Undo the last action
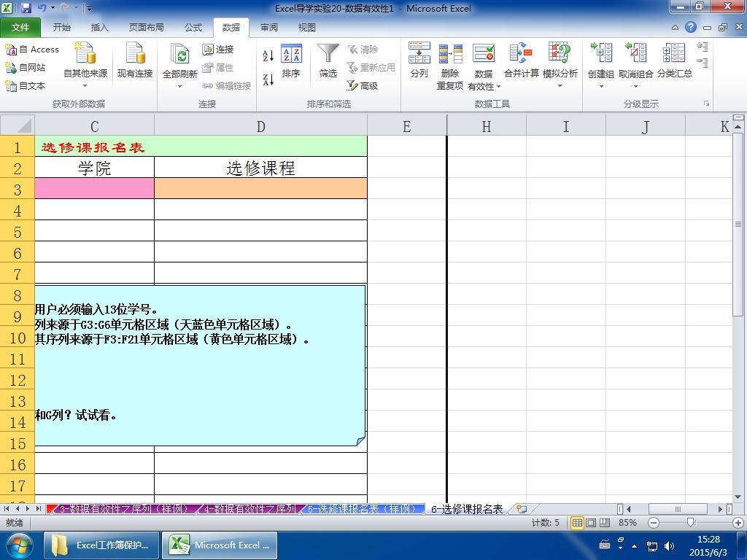 [x=42, y=8]
